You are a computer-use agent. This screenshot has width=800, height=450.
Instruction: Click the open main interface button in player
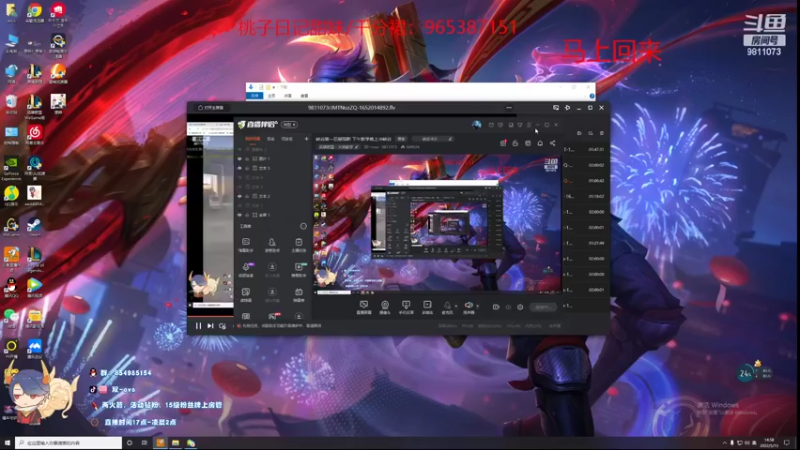click(x=211, y=108)
